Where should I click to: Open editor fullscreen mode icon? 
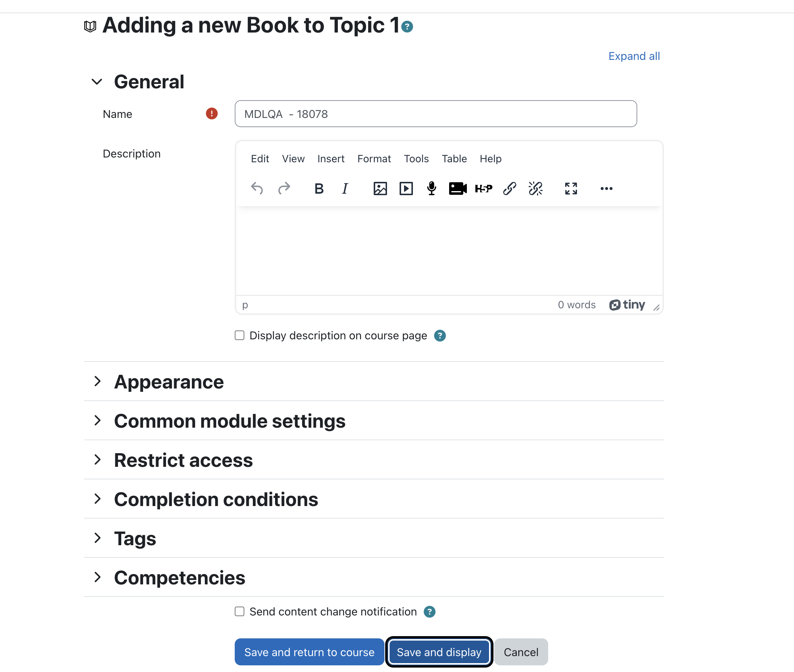pyautogui.click(x=571, y=189)
